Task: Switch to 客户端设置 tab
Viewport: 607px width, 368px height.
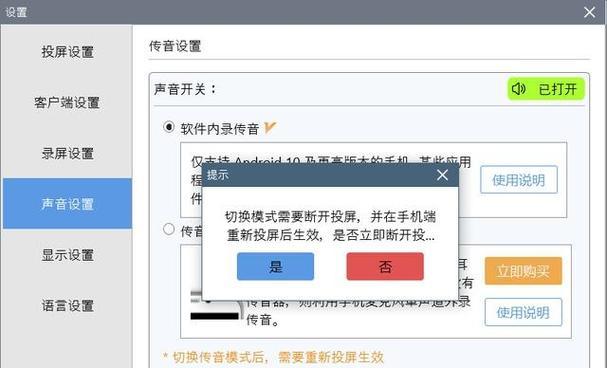Action: coord(67,103)
